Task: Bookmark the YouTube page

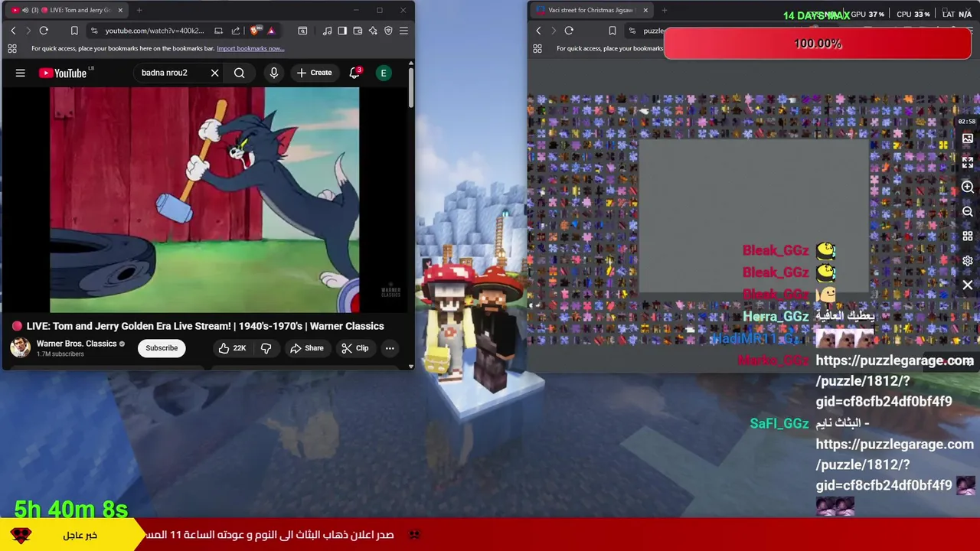Action: [74, 31]
